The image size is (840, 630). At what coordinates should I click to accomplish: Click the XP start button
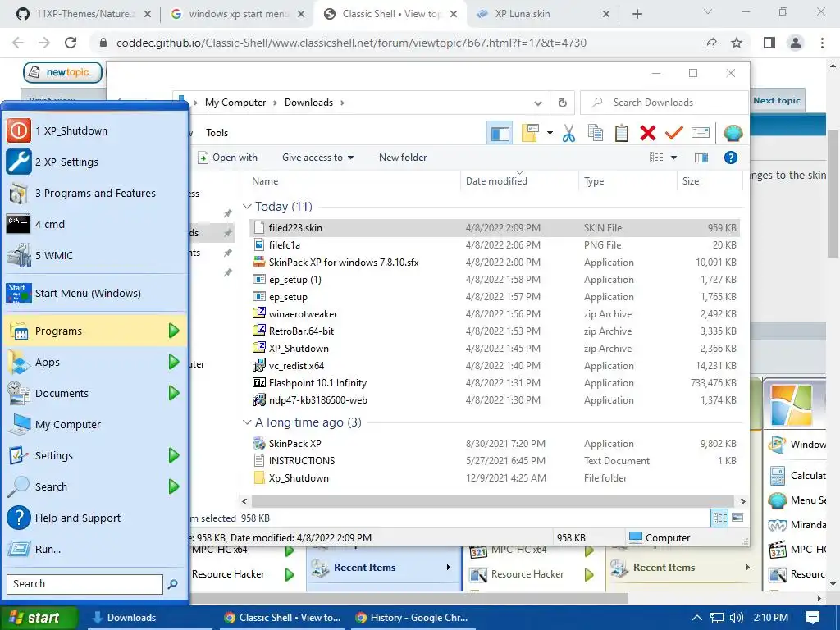pyautogui.click(x=39, y=618)
